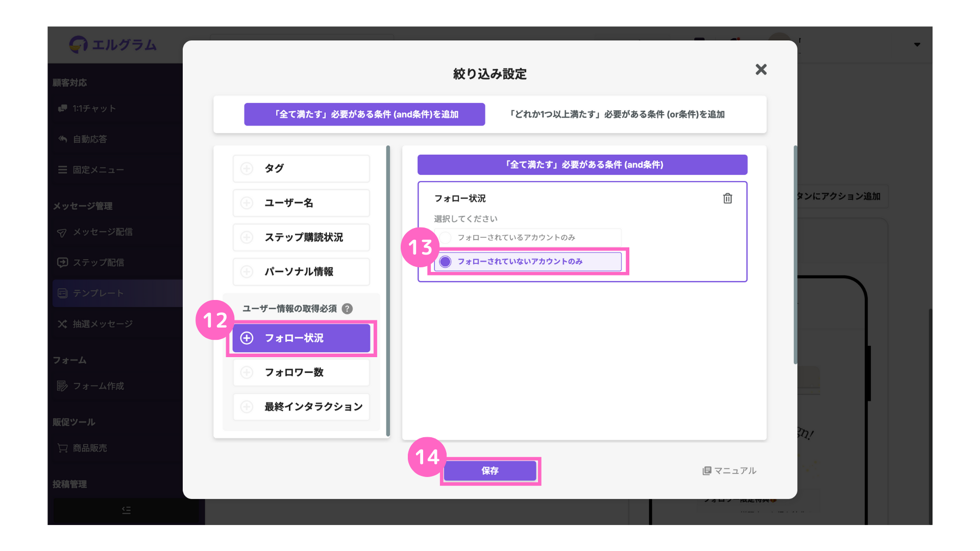Screen dimensions: 980x551
Task: Add the 最終インタラクション condition
Action: pyautogui.click(x=301, y=407)
